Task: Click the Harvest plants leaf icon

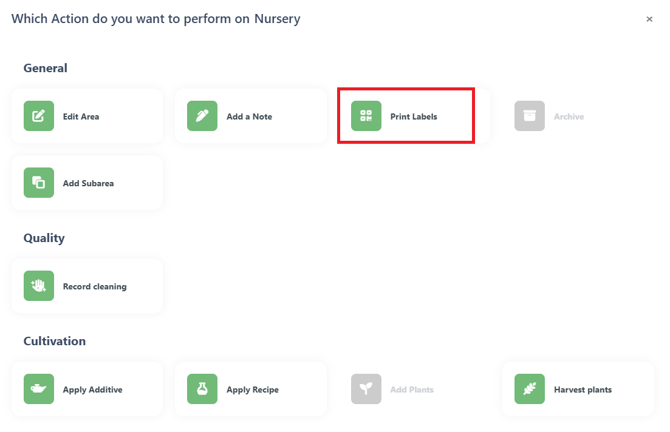Action: (529, 389)
